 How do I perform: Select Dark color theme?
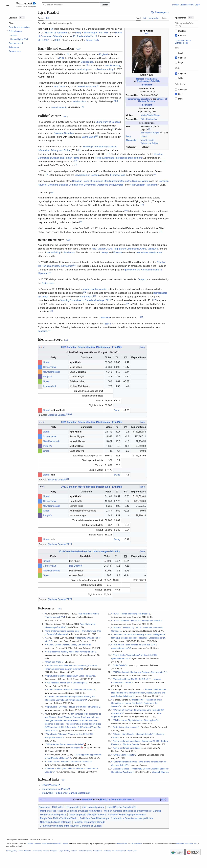coord(176,99)
